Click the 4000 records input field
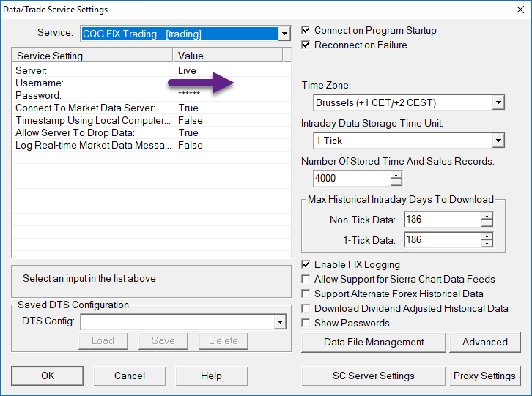This screenshot has width=532, height=396. click(352, 179)
